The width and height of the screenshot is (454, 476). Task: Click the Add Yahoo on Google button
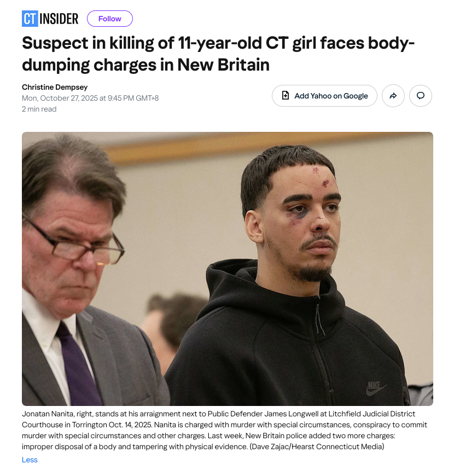(324, 96)
